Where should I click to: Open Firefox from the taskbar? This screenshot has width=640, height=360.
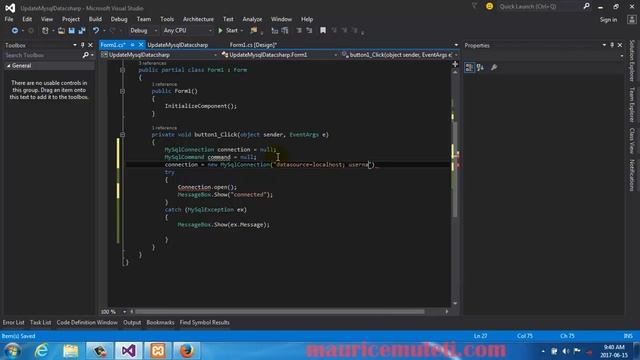tap(186, 351)
